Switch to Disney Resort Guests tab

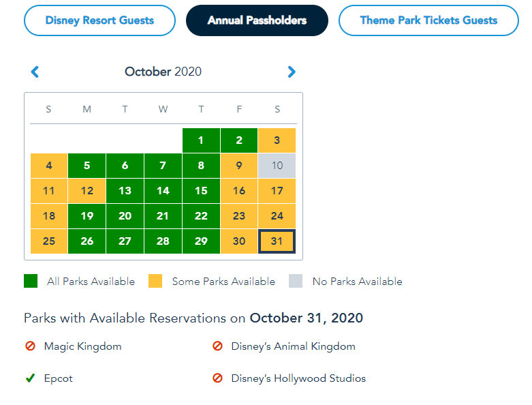click(100, 20)
